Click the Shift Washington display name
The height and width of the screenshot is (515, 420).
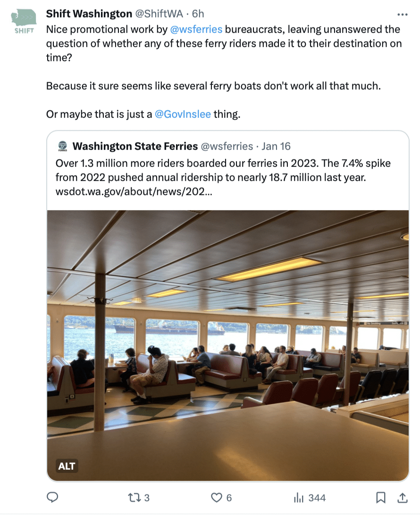89,14
